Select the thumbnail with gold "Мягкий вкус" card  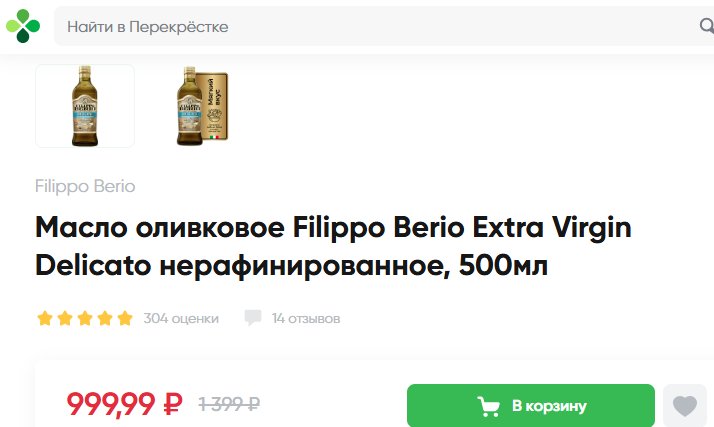click(201, 106)
